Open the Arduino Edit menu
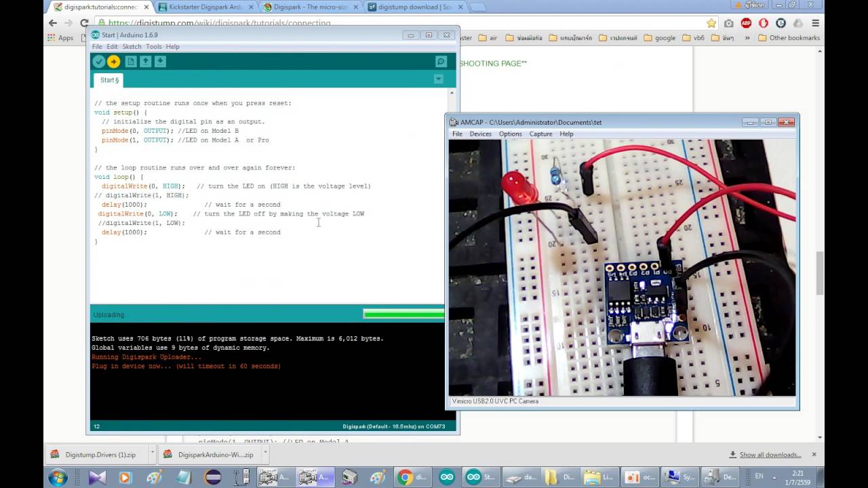Viewport: 868px width, 488px height. [112, 47]
